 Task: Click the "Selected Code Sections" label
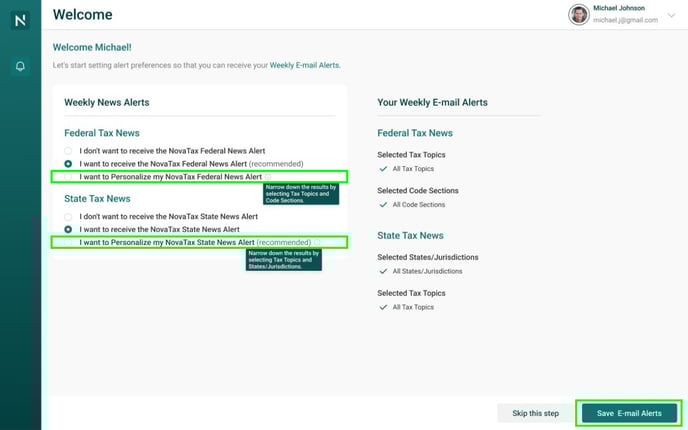(418, 190)
